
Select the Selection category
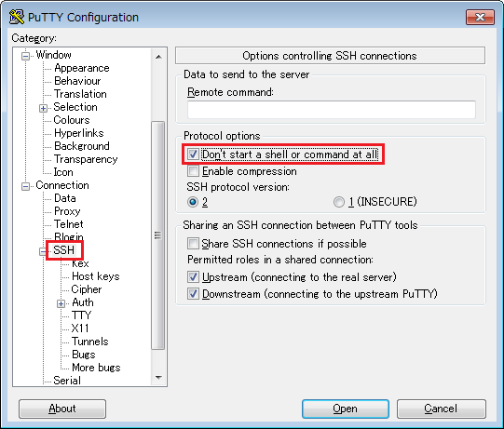75,107
